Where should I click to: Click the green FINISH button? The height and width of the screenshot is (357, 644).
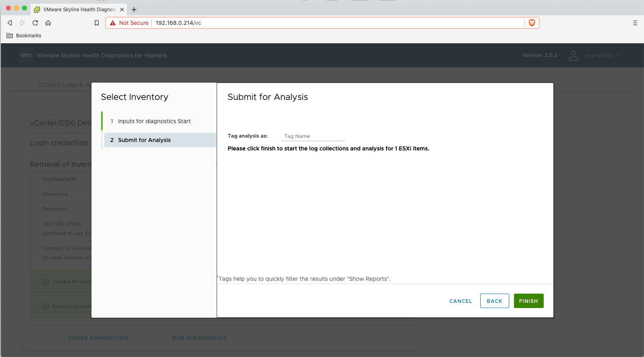coord(529,301)
